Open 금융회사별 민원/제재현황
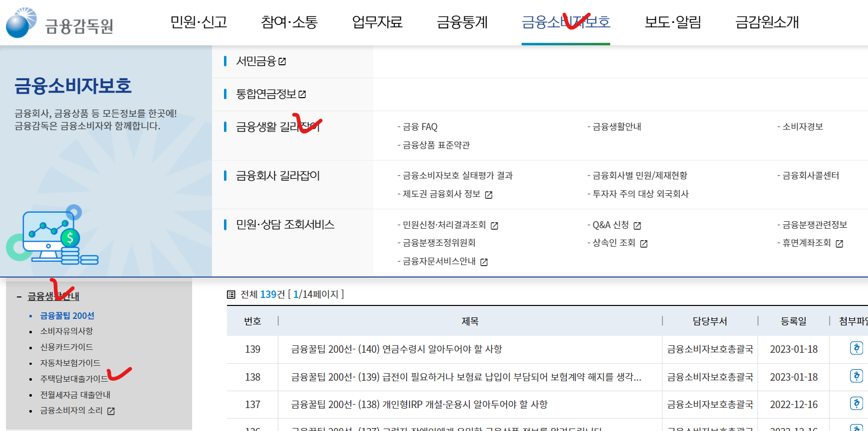 (640, 175)
